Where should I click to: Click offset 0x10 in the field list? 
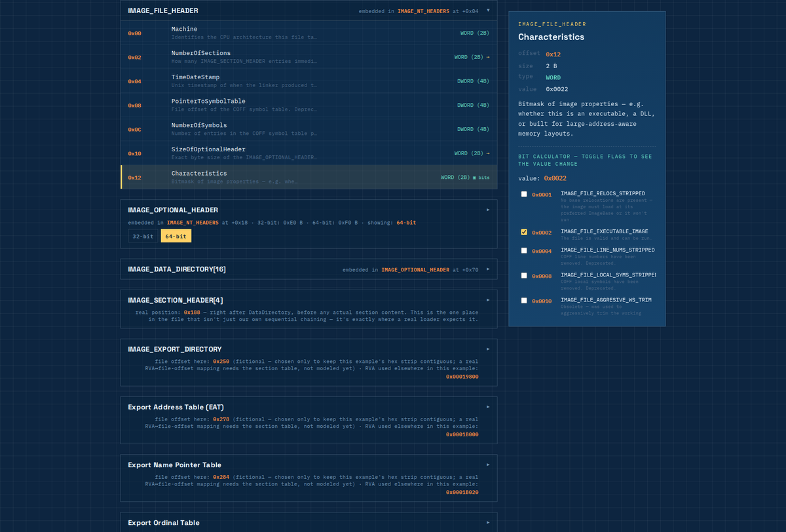pos(134,153)
